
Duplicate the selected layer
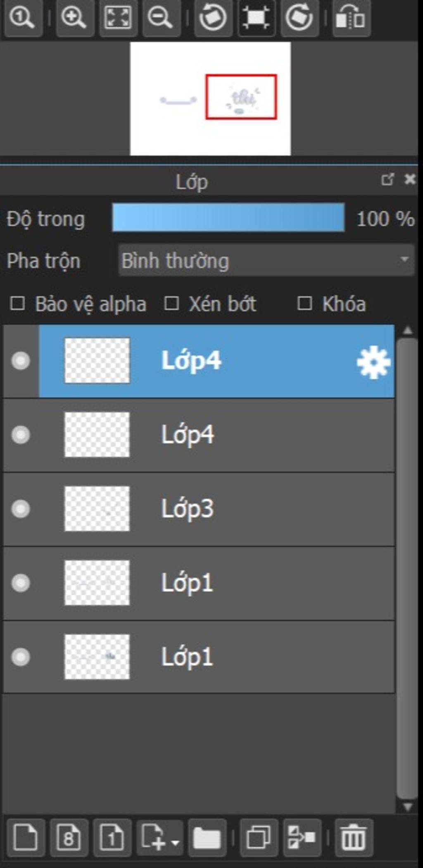[x=259, y=837]
